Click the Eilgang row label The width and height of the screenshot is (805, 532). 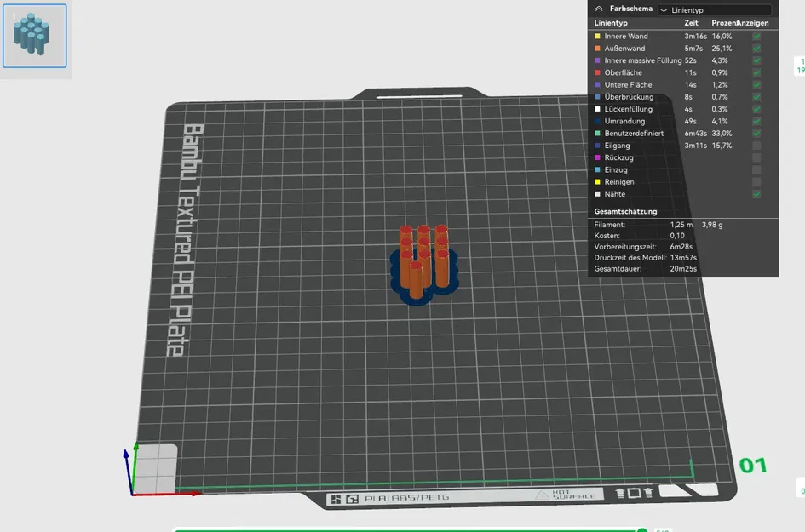point(617,146)
